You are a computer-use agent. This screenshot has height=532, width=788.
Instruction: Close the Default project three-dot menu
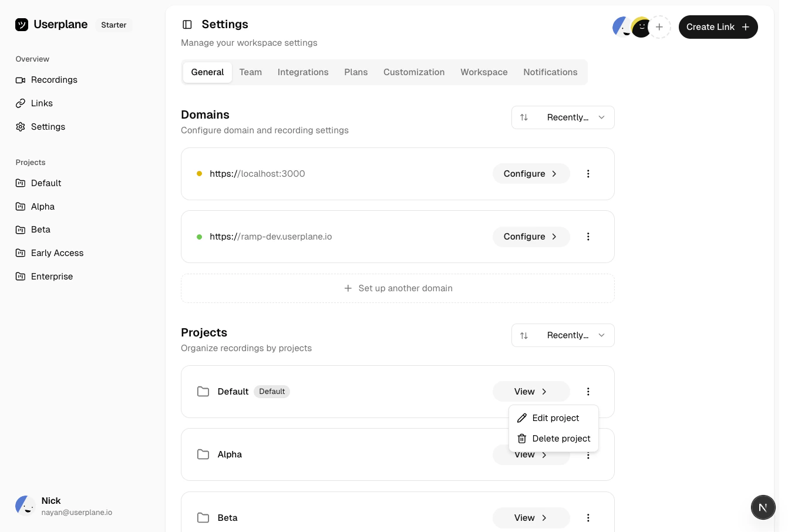point(588,392)
